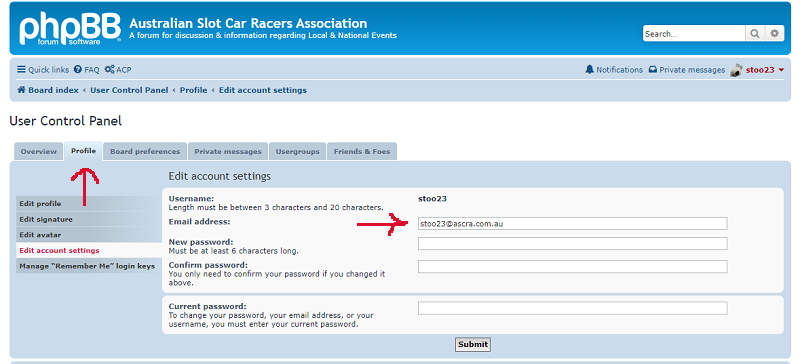Click the Current password field
800x364 pixels.
pos(572,308)
